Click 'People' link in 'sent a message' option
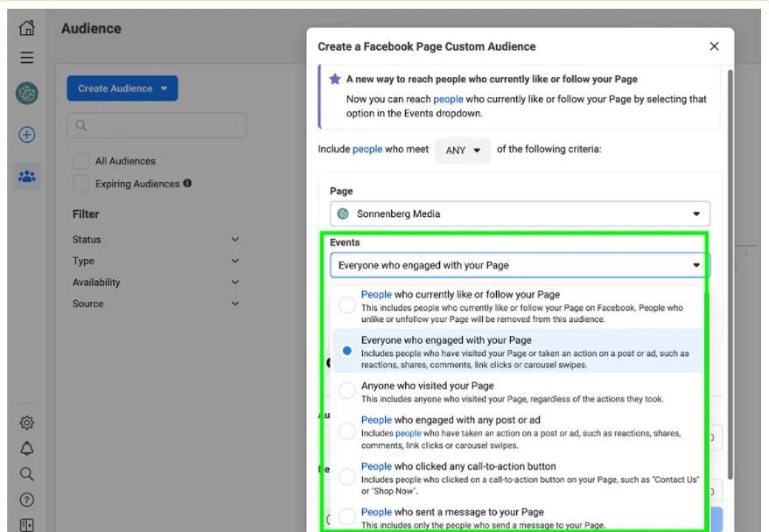 pyautogui.click(x=377, y=512)
